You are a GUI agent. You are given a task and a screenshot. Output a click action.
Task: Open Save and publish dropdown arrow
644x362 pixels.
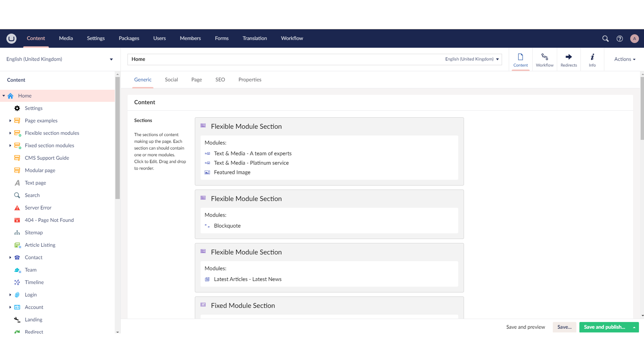coord(634,327)
